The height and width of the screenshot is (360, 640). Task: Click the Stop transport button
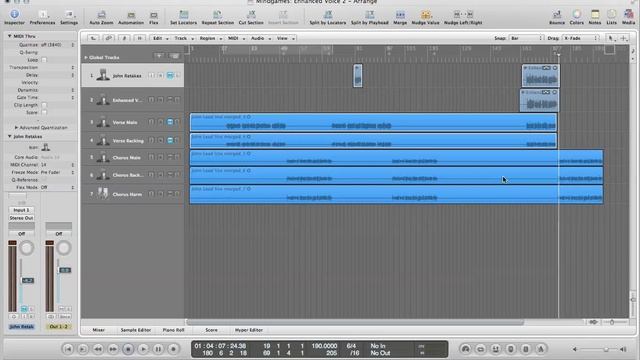click(x=128, y=349)
